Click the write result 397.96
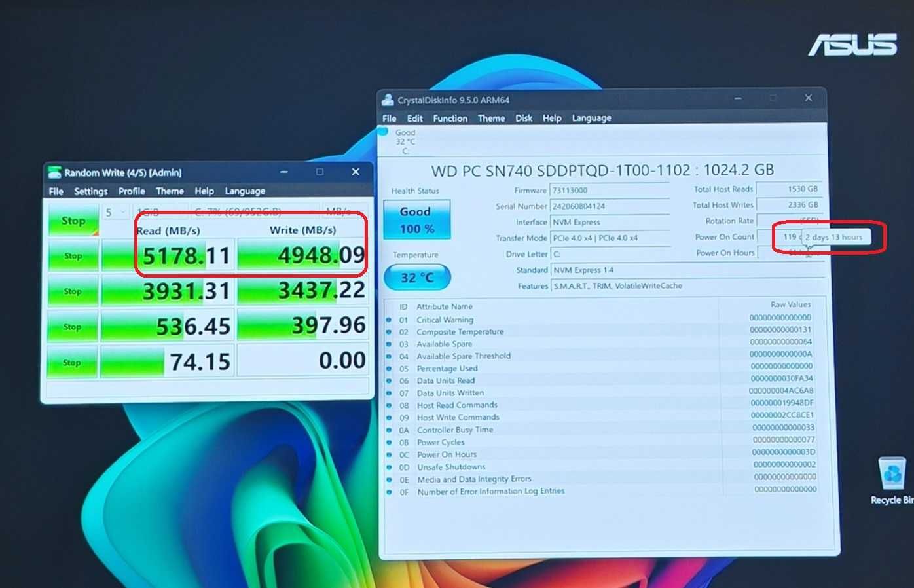This screenshot has width=914, height=588. click(302, 325)
